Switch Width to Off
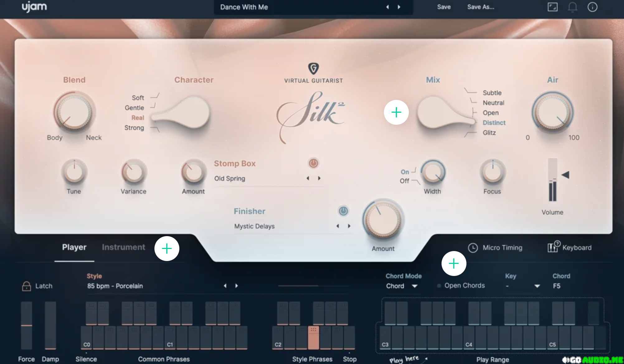 click(x=404, y=181)
